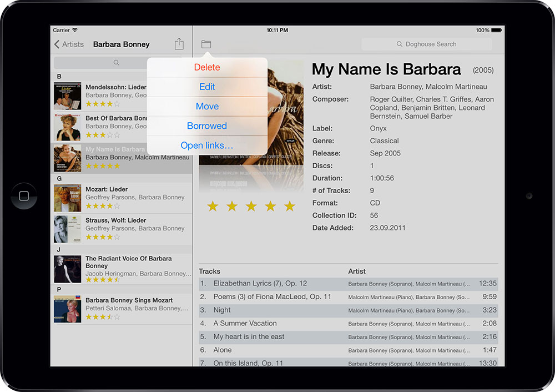The height and width of the screenshot is (392, 555).
Task: Select track Elizabethan Lyrics (7), Op. 12
Action: tap(260, 284)
